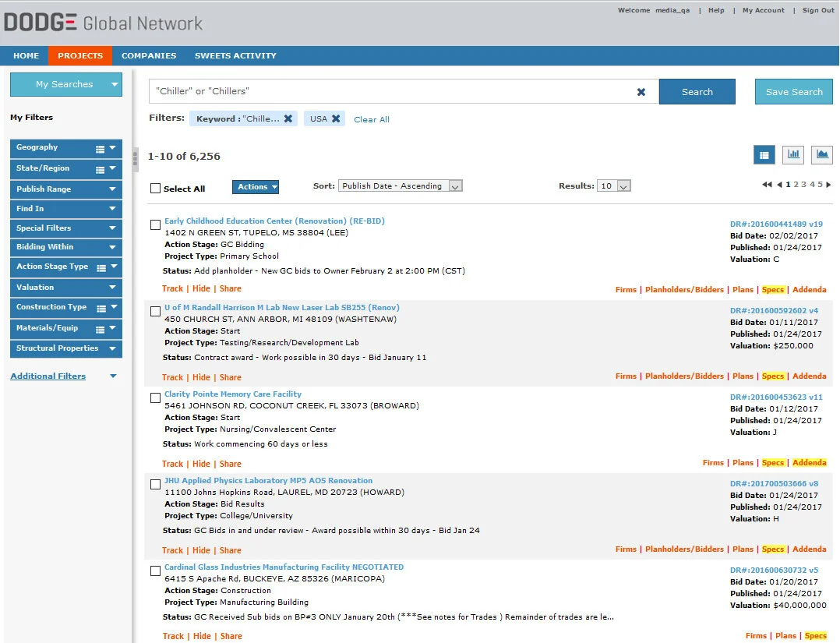Open the Sort order dropdown
Screen dimensions: 840x643
point(401,186)
